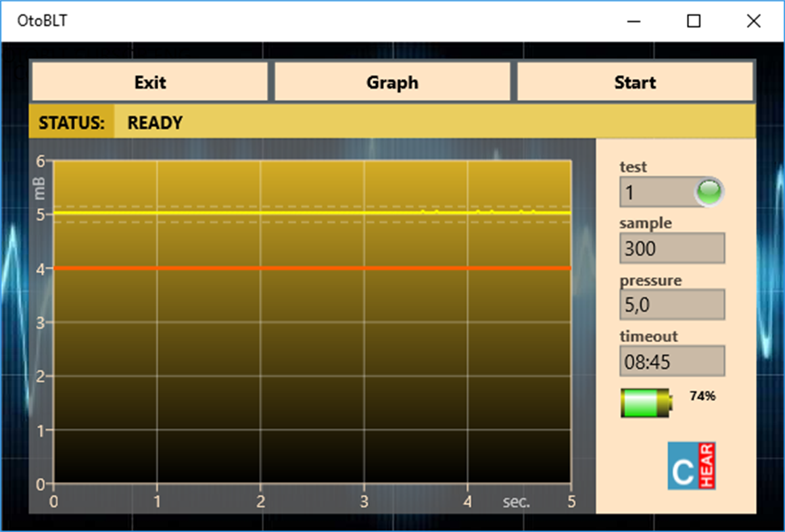Open the test number selector
Screen dimensions: 785x532
[659, 192]
